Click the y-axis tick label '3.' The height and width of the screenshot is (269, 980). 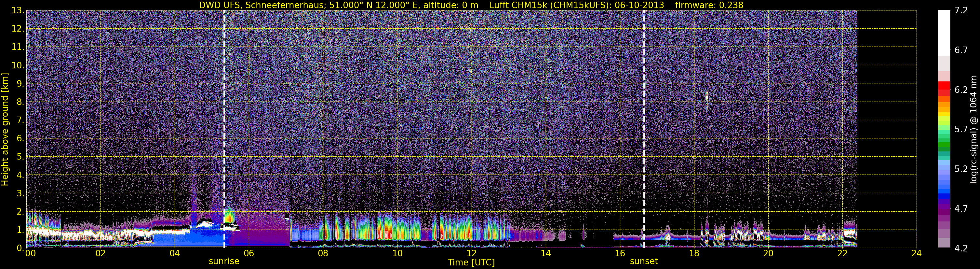pyautogui.click(x=20, y=193)
